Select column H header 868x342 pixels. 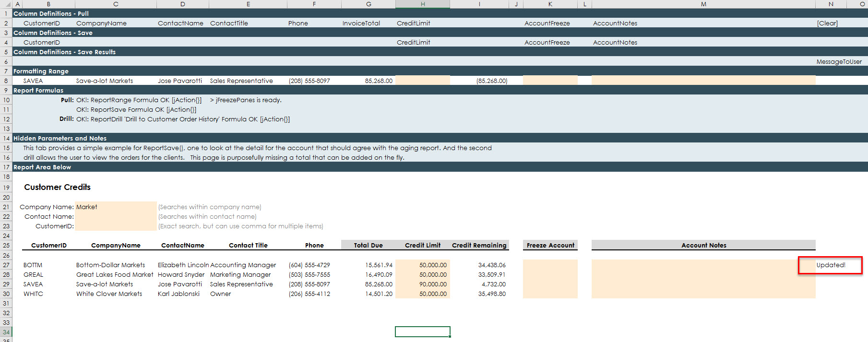[423, 4]
